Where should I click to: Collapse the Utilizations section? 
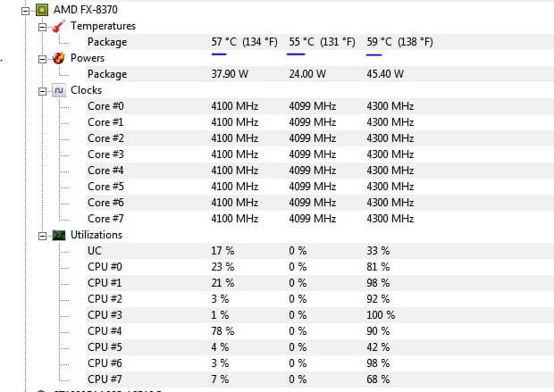42,235
